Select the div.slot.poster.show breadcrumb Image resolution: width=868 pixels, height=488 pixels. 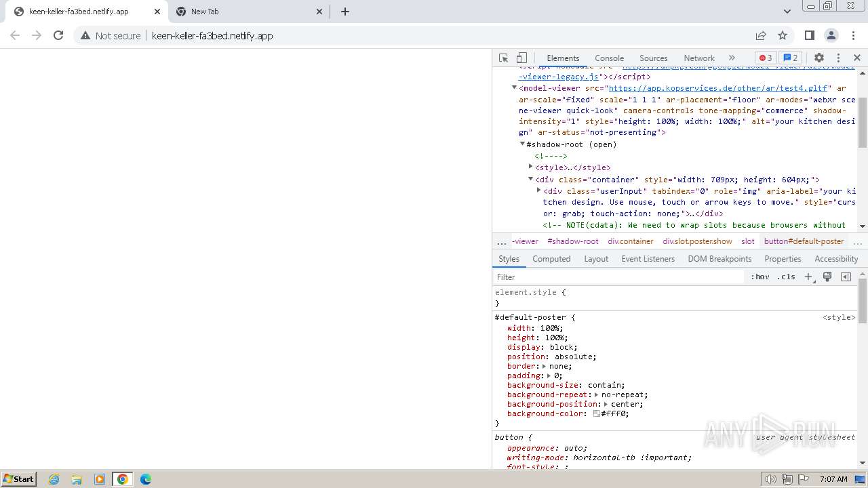click(697, 241)
